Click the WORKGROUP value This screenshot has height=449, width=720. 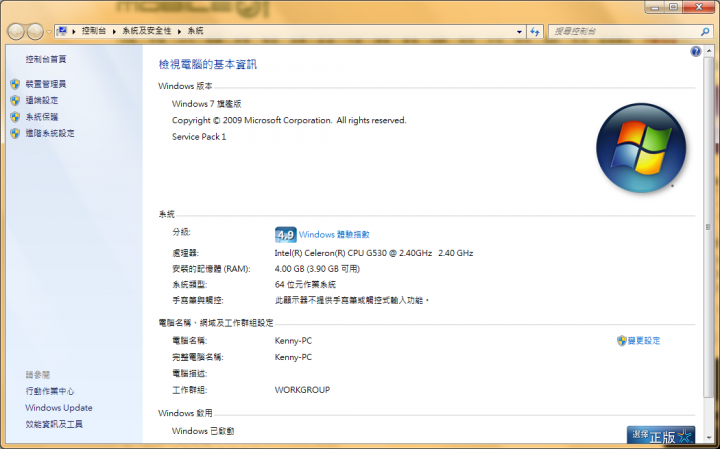pos(302,390)
